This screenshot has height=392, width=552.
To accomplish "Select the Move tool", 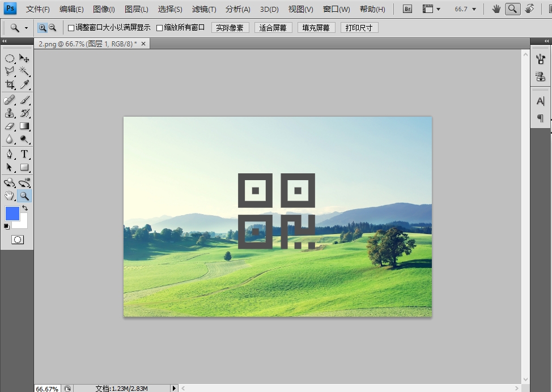I will [24, 58].
